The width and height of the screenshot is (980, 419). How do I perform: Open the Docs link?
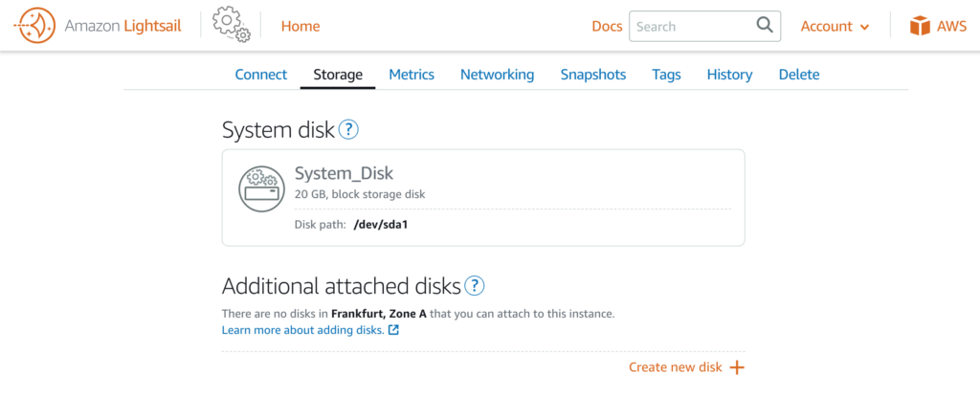pos(607,26)
